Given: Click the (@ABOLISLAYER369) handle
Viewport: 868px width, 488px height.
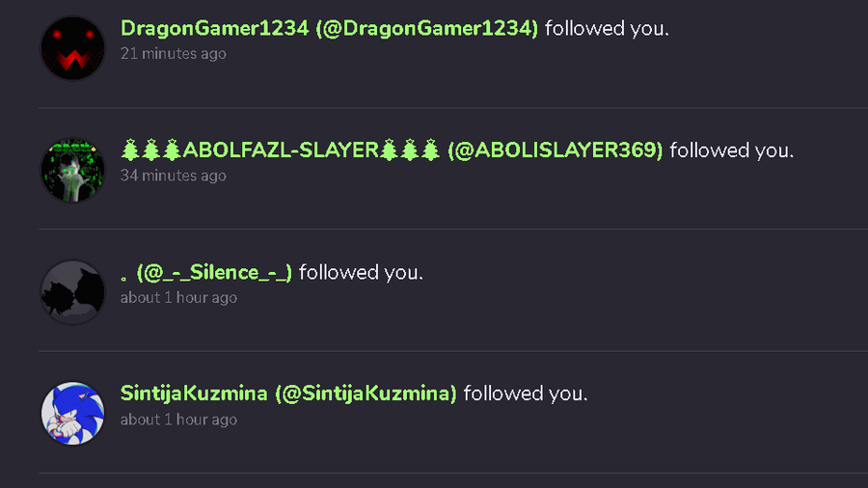Looking at the screenshot, I should pyautogui.click(x=556, y=149).
